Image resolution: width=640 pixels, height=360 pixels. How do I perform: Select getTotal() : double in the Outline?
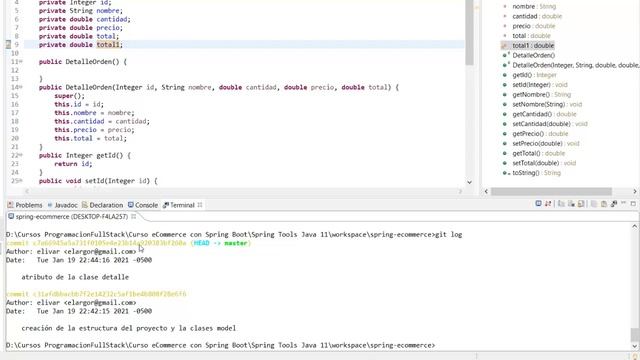538,153
